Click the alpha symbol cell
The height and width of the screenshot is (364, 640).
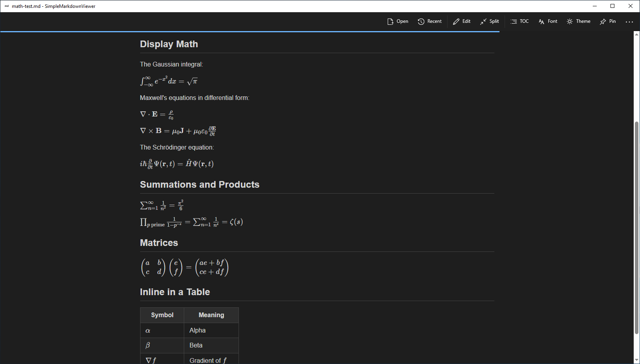[162, 331]
